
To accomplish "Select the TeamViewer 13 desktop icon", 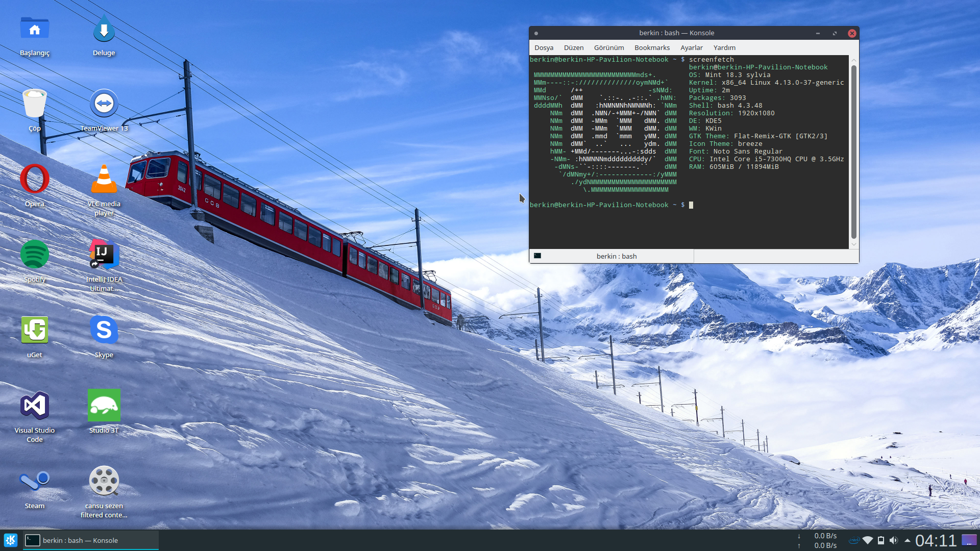I will [104, 104].
